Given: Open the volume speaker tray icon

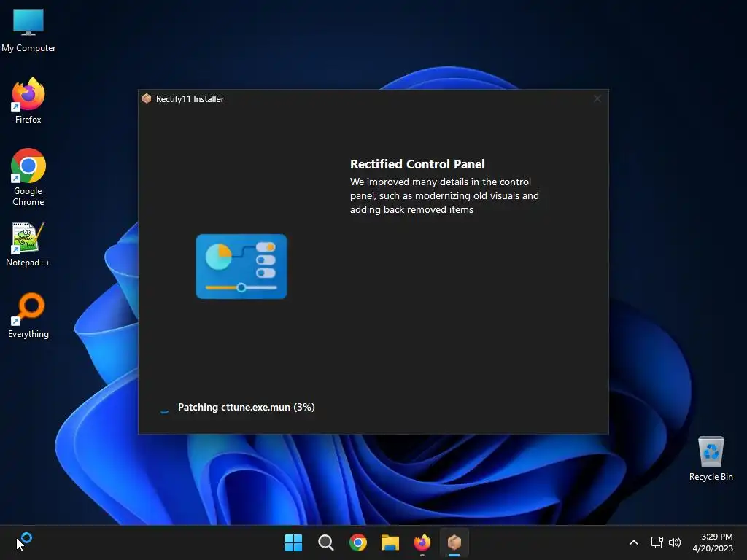Looking at the screenshot, I should 675,542.
